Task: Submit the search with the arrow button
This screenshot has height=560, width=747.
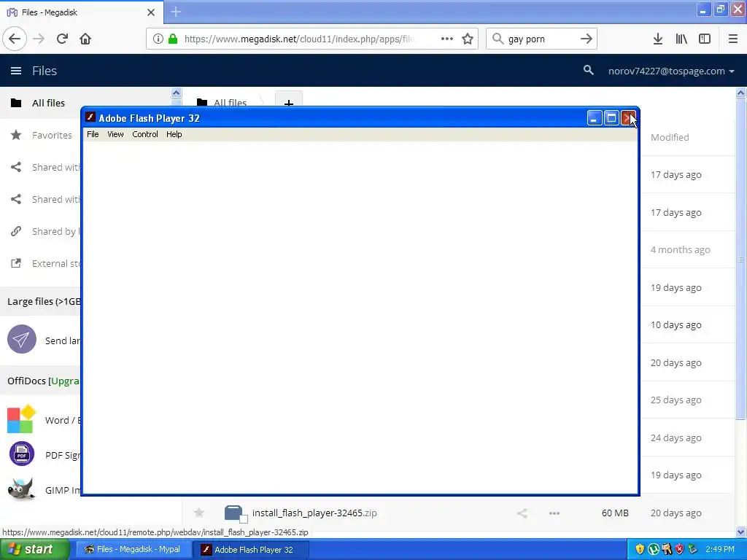Action: click(587, 39)
